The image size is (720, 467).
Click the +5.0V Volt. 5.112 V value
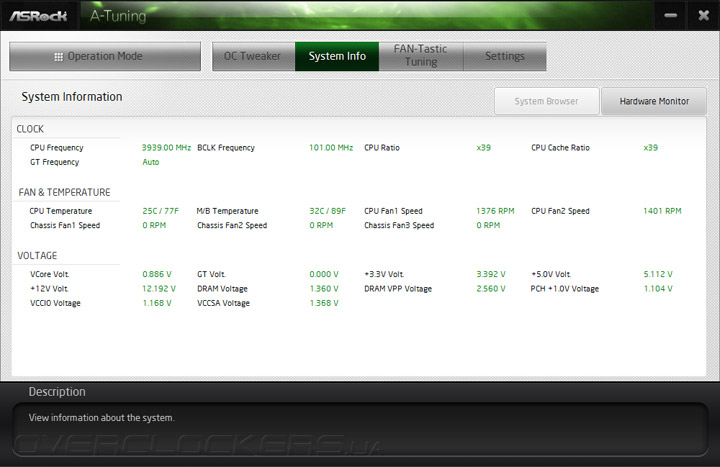[658, 274]
